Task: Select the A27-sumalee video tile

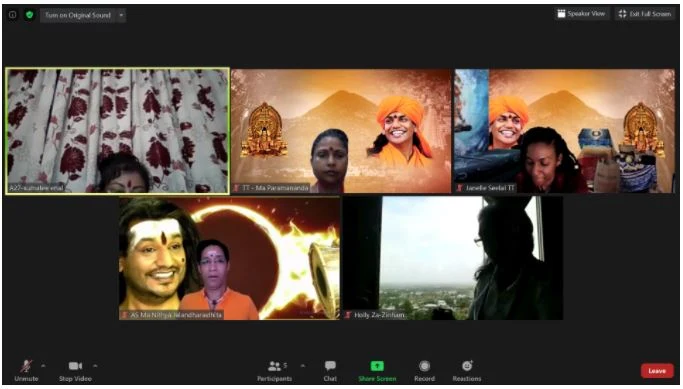Action: click(117, 130)
